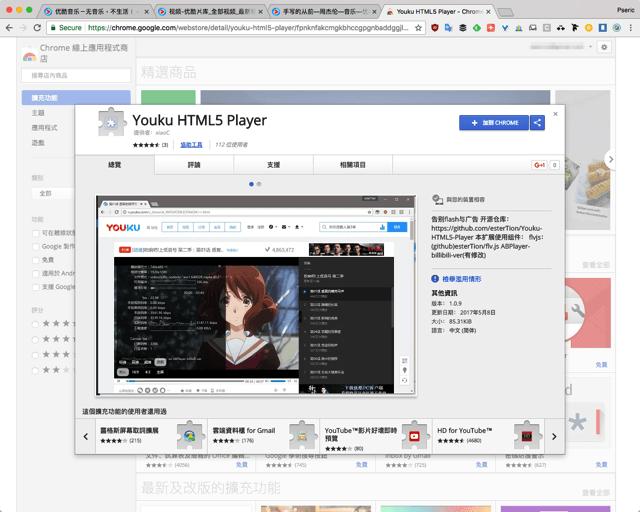Close the Youku HTML5 Player dialog
640x512 pixels.
(555, 114)
